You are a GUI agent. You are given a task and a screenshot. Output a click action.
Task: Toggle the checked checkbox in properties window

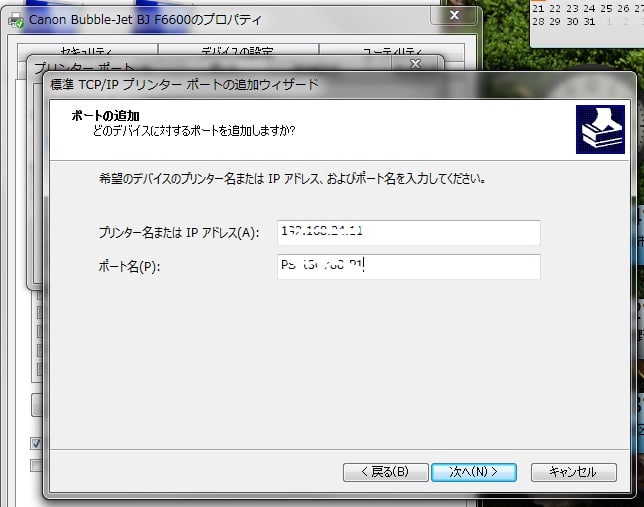[x=37, y=443]
